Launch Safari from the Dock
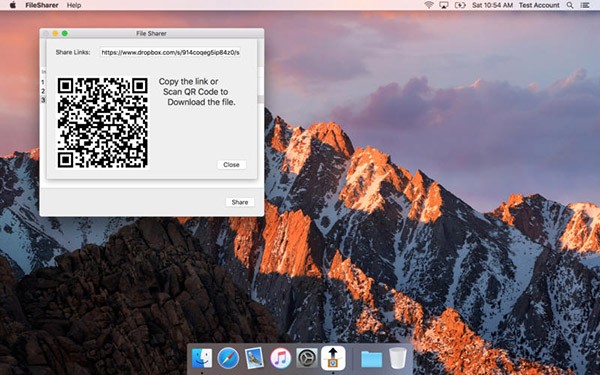This screenshot has height=375, width=600. 228,359
